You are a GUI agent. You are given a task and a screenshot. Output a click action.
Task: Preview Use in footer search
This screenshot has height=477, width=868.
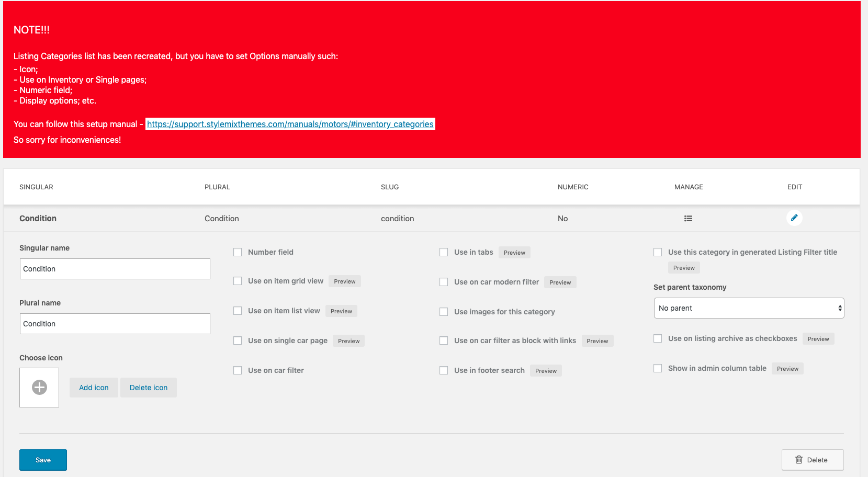pyautogui.click(x=546, y=371)
